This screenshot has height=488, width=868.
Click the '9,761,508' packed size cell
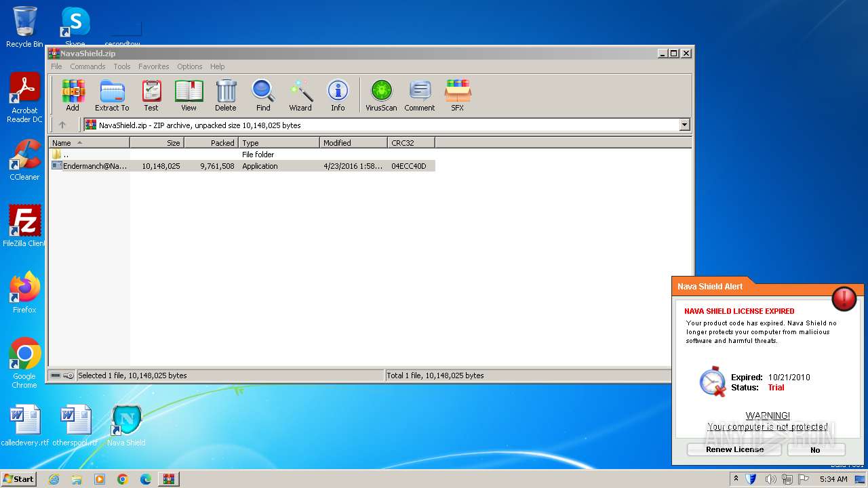click(x=217, y=166)
